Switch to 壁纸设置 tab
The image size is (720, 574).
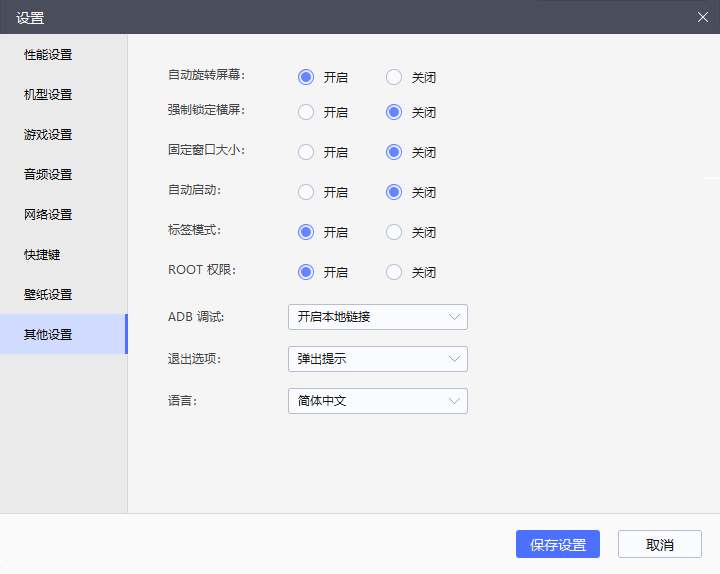[49, 295]
